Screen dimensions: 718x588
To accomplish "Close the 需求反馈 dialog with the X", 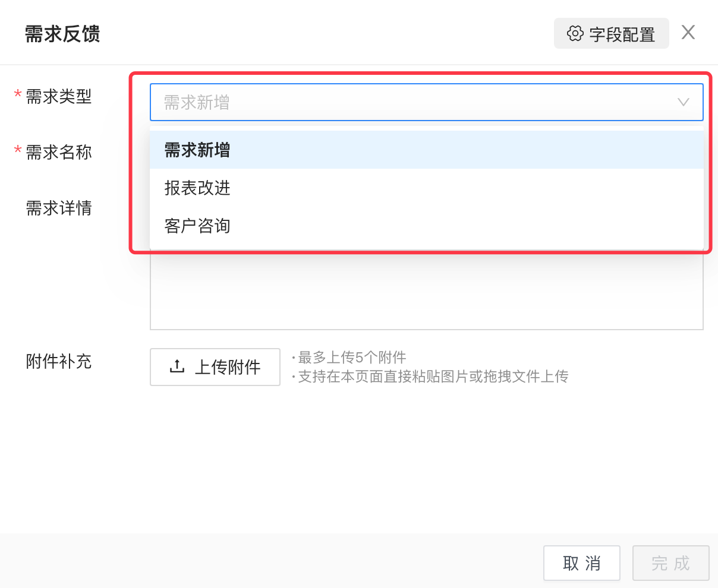I will pos(688,33).
